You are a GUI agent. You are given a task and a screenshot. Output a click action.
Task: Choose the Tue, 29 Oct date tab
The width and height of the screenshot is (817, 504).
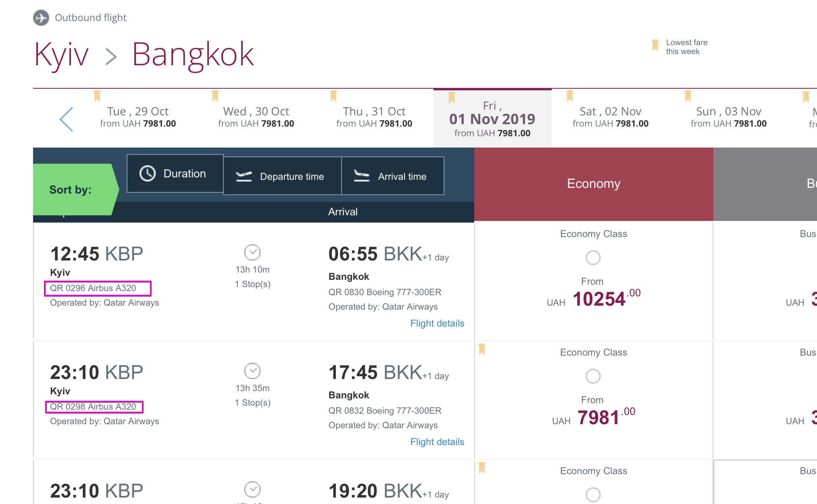(x=138, y=117)
